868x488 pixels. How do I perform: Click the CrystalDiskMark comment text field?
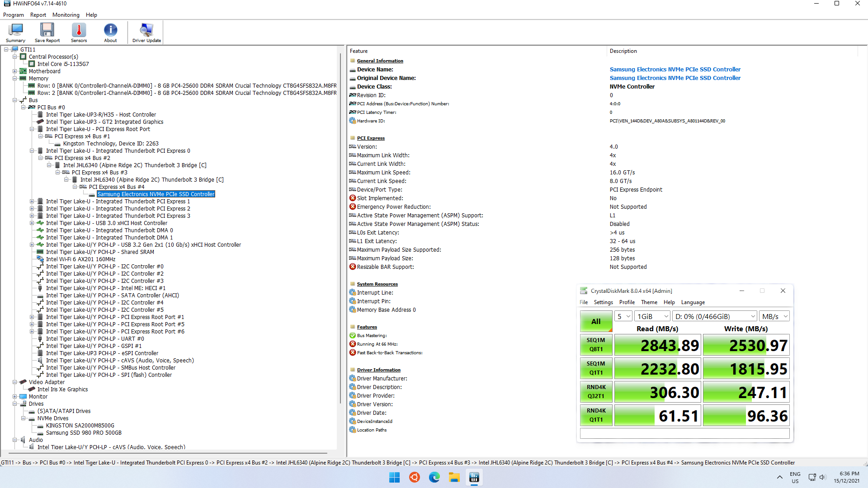click(684, 433)
